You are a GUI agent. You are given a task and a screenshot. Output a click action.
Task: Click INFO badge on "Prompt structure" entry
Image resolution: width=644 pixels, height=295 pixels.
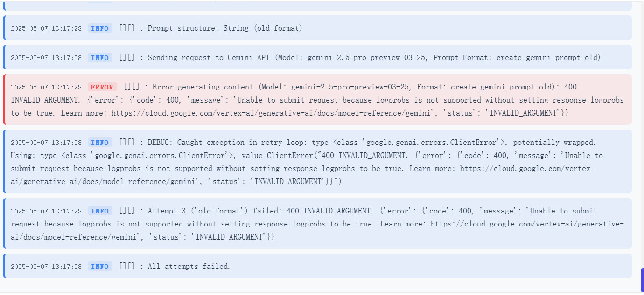coord(100,28)
